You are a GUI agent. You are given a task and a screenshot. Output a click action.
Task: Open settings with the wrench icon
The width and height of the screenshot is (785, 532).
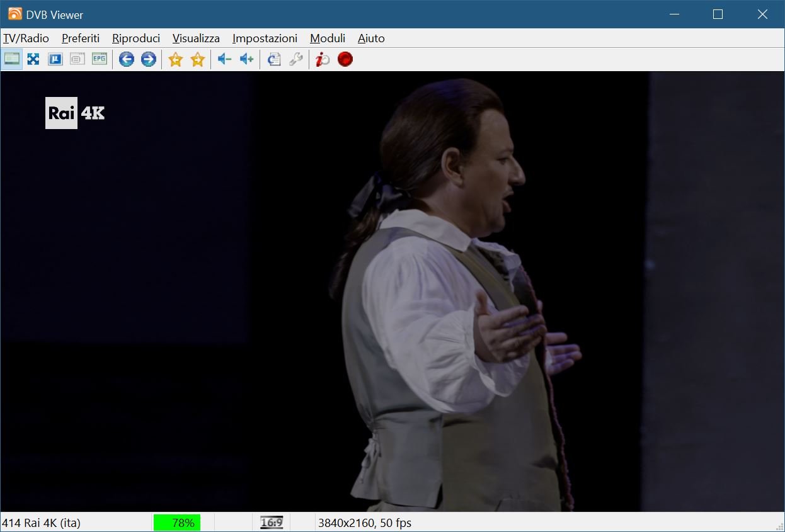[x=295, y=59]
